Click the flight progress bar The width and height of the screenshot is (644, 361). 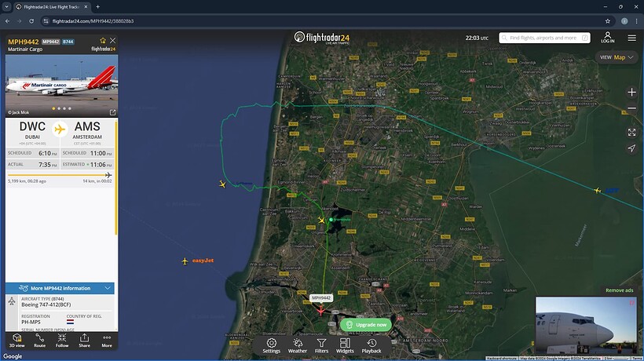pyautogui.click(x=60, y=175)
